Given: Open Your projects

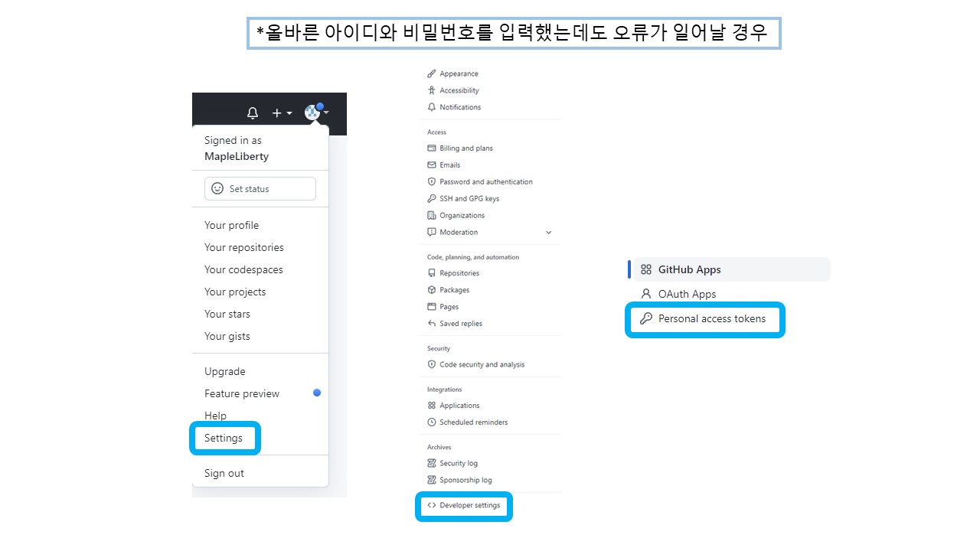Looking at the screenshot, I should (235, 292).
